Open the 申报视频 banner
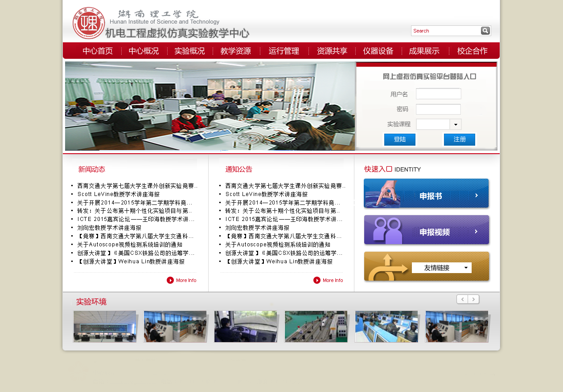 pos(426,230)
